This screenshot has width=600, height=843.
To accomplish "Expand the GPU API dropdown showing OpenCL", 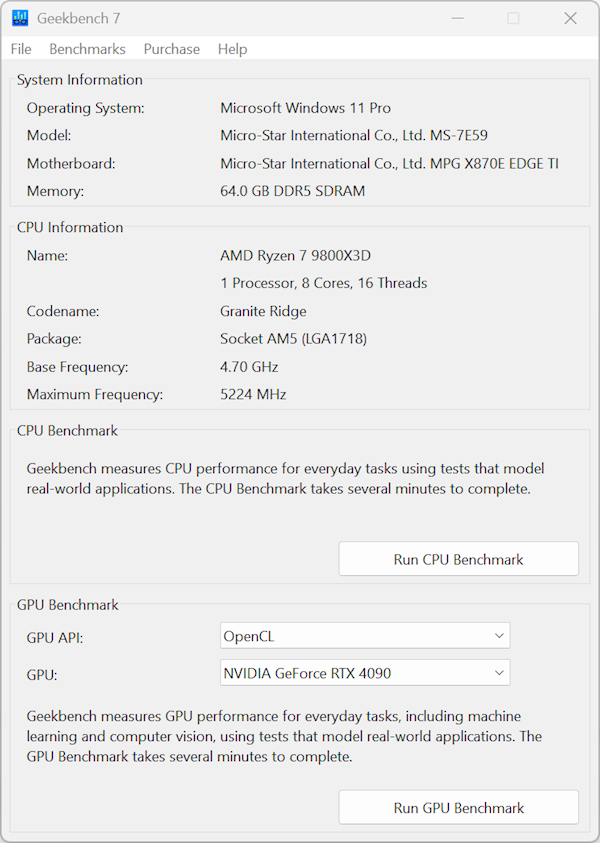I will 365,636.
